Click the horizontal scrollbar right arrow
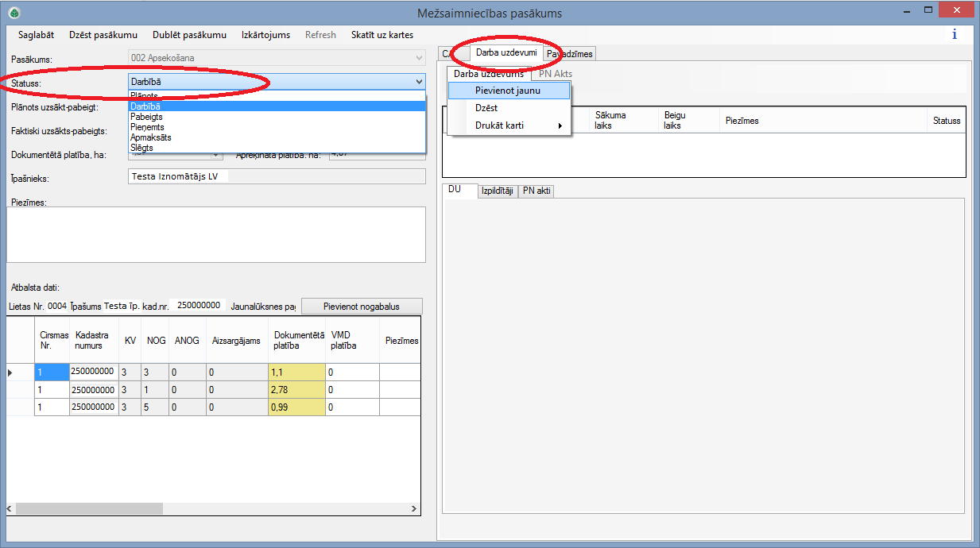980x548 pixels. [x=413, y=508]
